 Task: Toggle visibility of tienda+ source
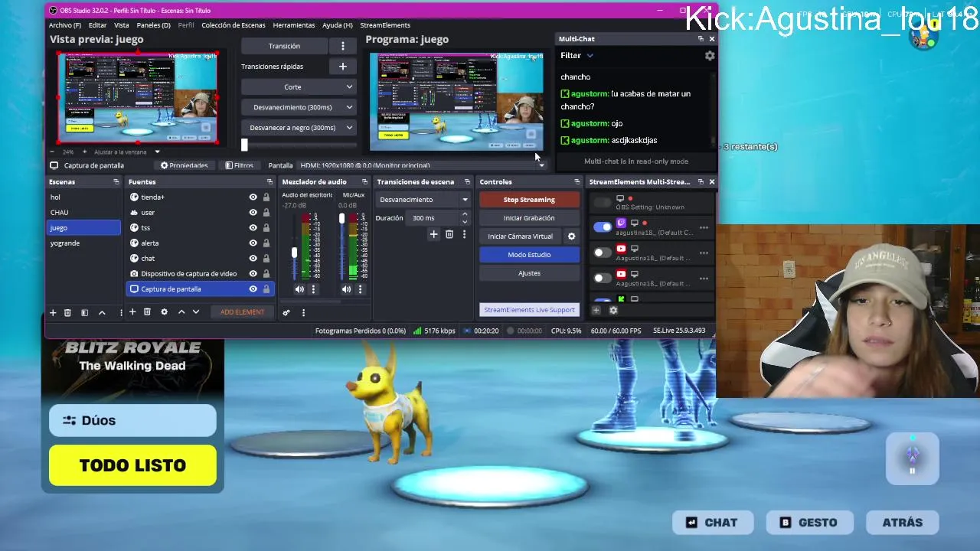(253, 197)
